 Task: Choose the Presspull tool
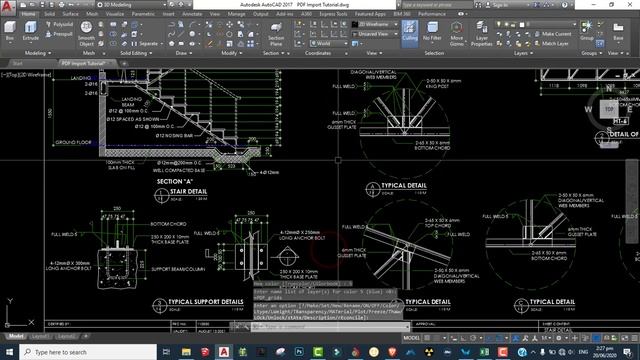[60, 34]
